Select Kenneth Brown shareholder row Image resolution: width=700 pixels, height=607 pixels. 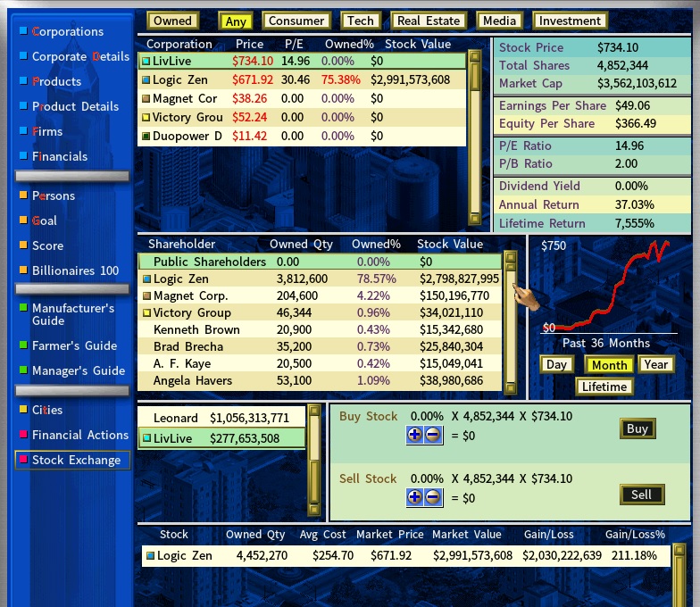(x=320, y=330)
